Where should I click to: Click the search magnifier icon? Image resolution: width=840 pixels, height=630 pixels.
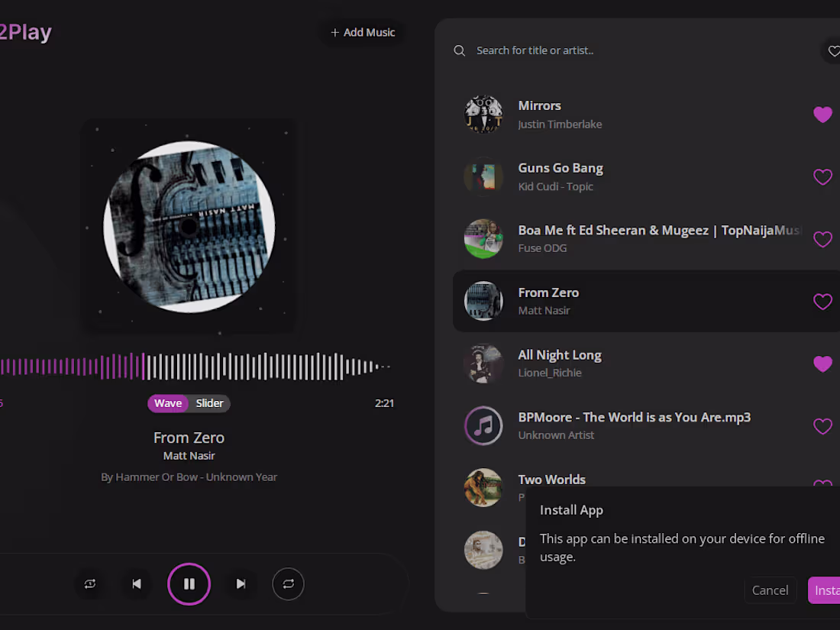(459, 50)
